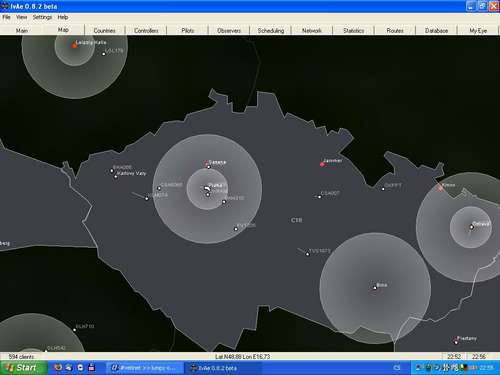Open the Settings menu
500x375 pixels.
tap(42, 17)
